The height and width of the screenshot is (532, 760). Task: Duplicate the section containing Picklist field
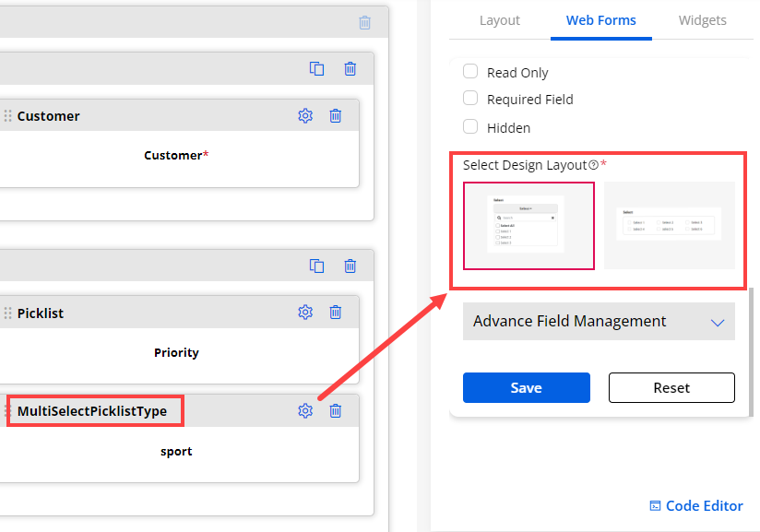(x=316, y=266)
